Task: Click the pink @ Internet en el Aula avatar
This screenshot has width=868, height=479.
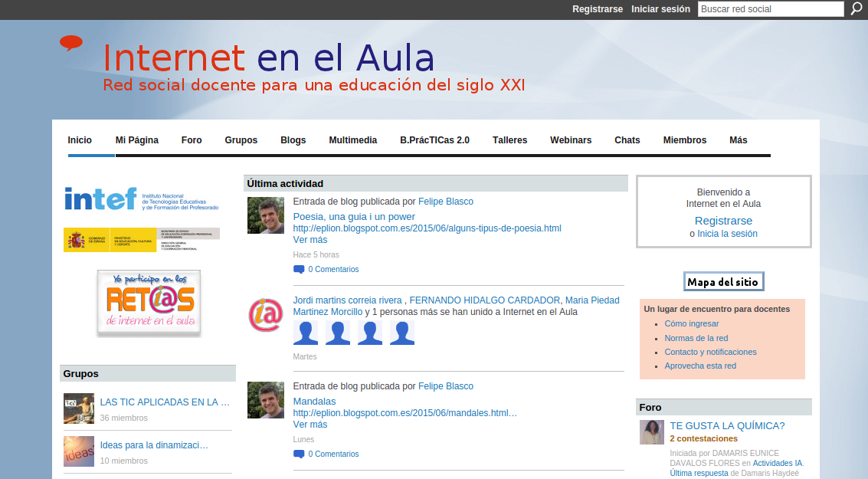Action: click(265, 315)
